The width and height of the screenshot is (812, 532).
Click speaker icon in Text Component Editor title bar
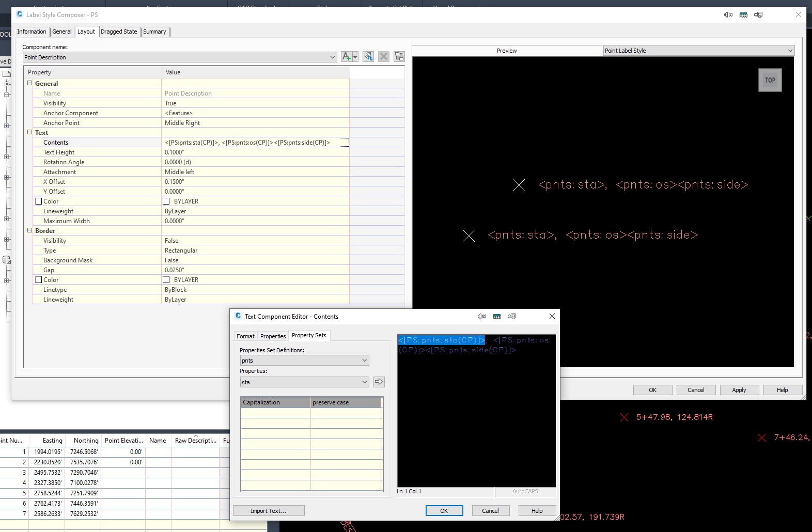[482, 317]
